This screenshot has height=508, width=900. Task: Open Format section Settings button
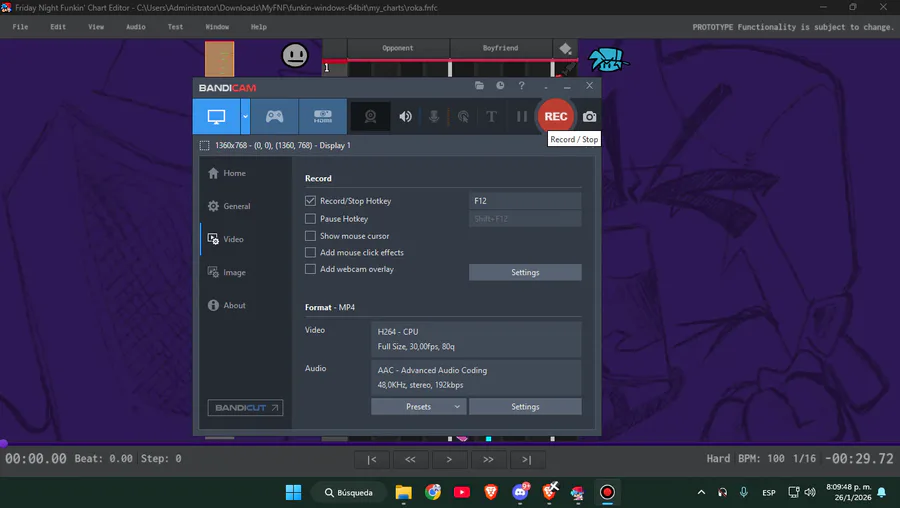coord(525,406)
